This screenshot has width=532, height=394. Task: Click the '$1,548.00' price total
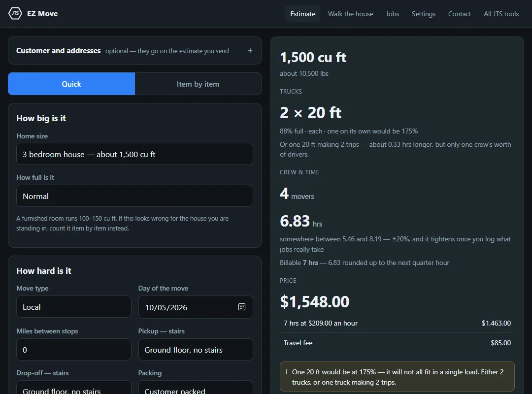[314, 302]
